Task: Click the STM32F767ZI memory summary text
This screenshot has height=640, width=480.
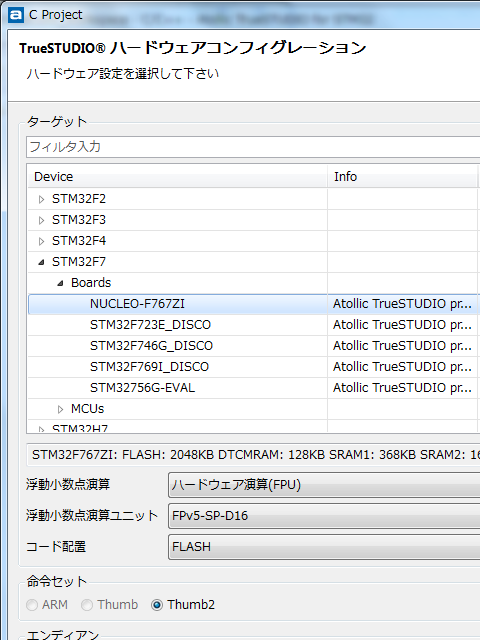Action: [256, 455]
